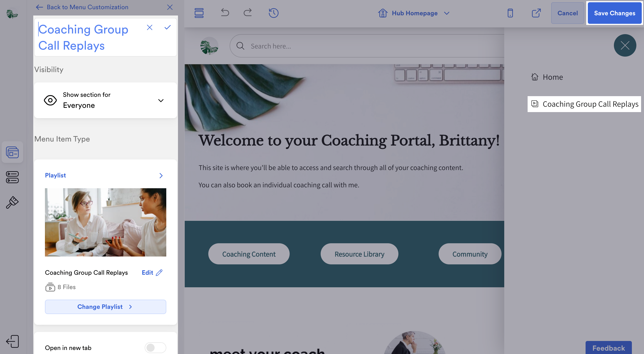Click the Search here field
Screen dimensions: 644x354
point(367,46)
